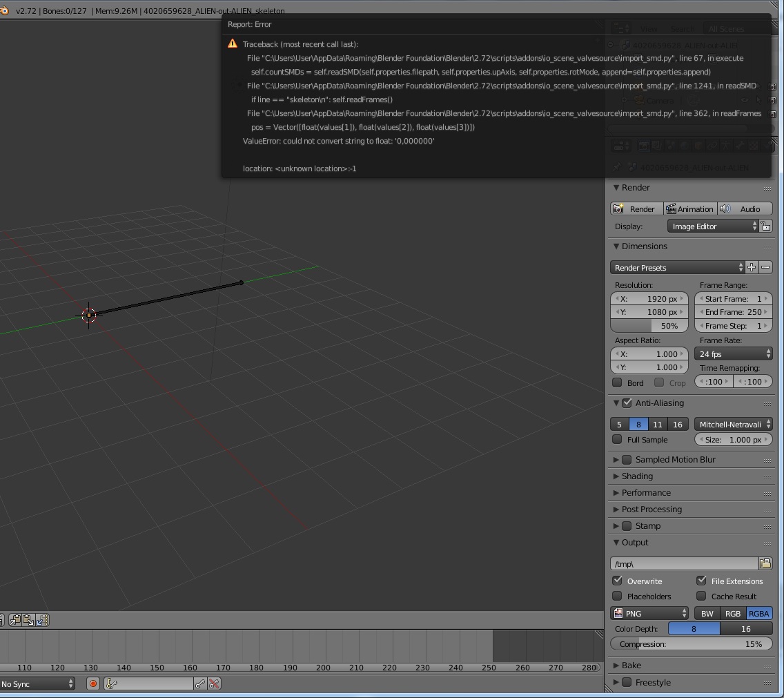Click the insert keyframe key icon
This screenshot has width=784, height=698.
[200, 684]
